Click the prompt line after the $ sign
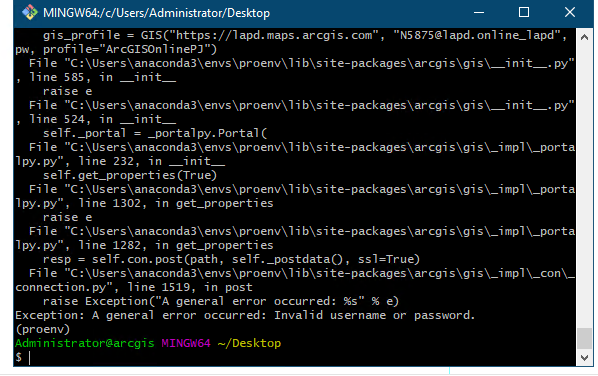Screen dimensions: 598x376 [x=30, y=358]
